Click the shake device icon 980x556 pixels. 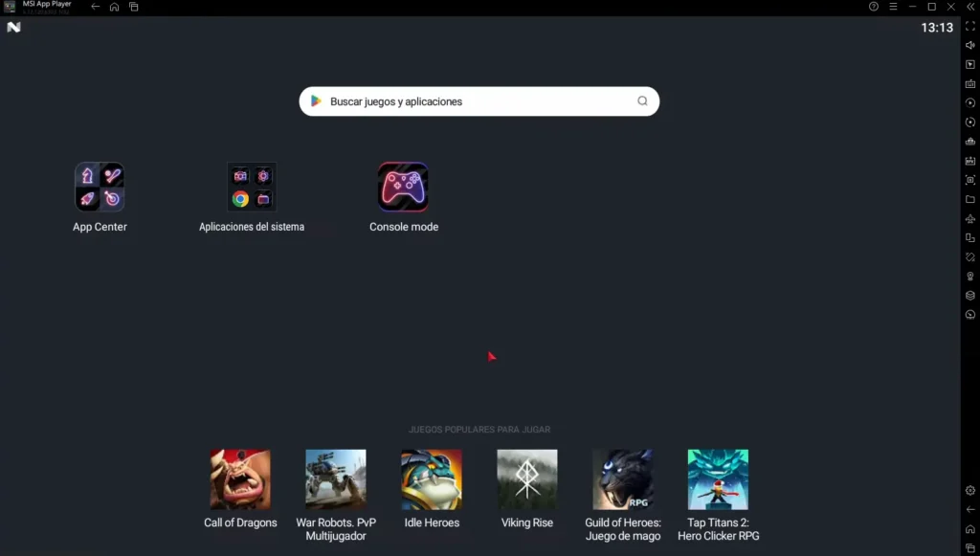pos(970,256)
